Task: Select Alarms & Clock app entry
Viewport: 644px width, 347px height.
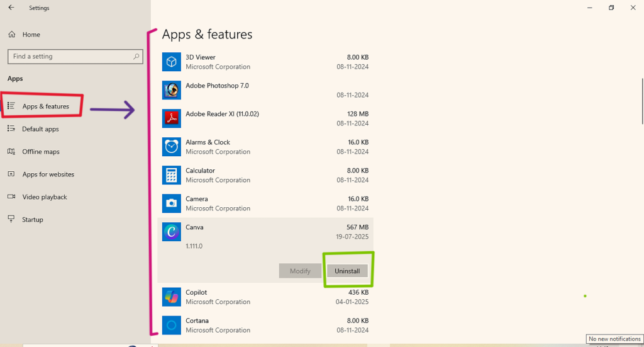Action: (x=265, y=147)
